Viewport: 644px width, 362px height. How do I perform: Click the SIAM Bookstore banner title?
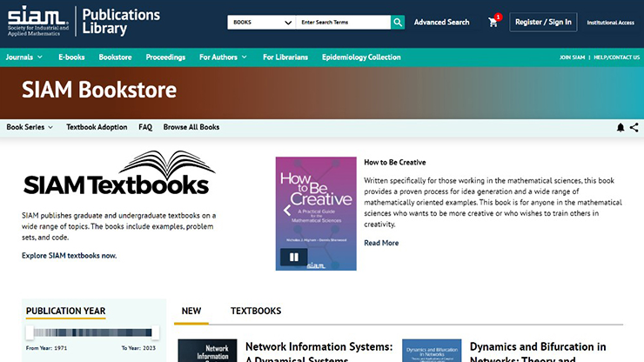(99, 90)
